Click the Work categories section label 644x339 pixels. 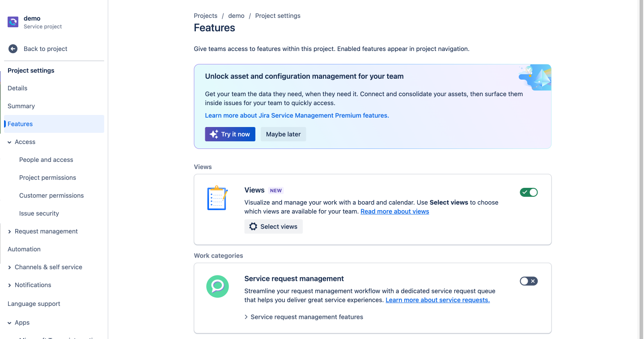219,256
